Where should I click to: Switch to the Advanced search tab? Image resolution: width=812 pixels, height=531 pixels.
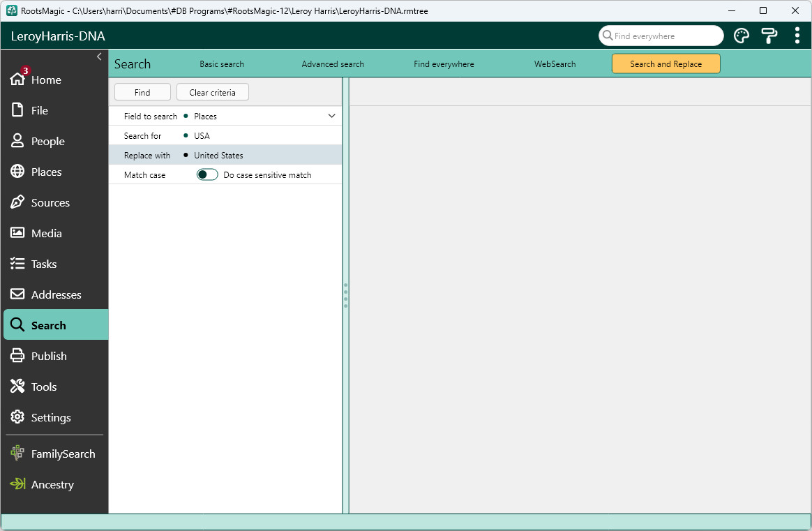(333, 63)
